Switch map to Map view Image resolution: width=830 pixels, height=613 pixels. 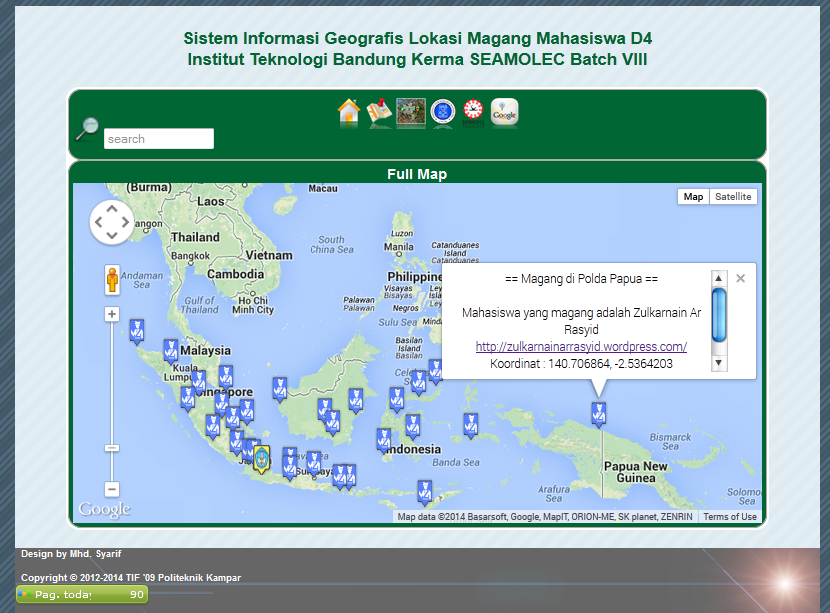pos(693,197)
